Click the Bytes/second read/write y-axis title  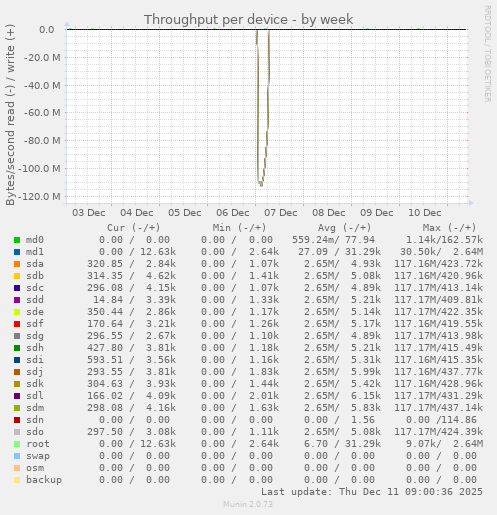tap(10, 115)
